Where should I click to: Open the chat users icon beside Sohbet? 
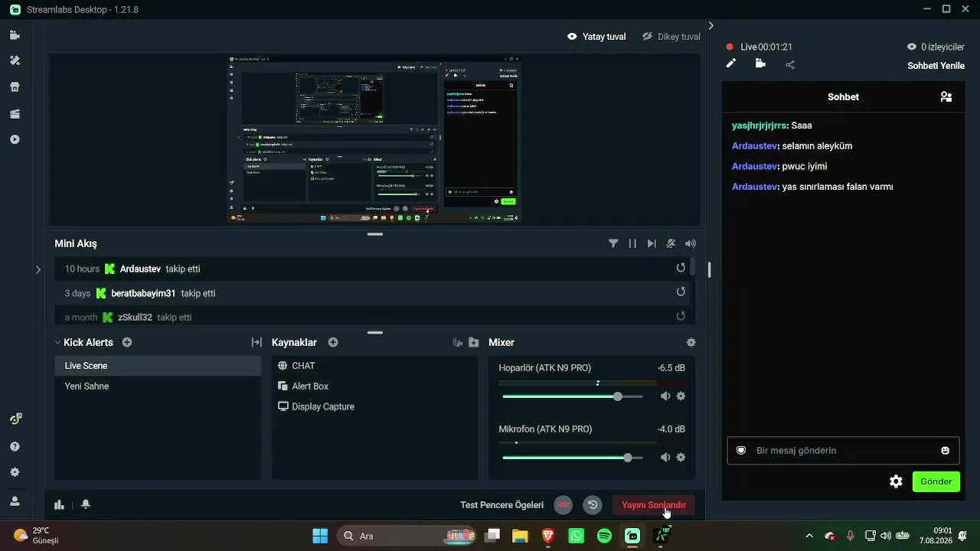[946, 96]
